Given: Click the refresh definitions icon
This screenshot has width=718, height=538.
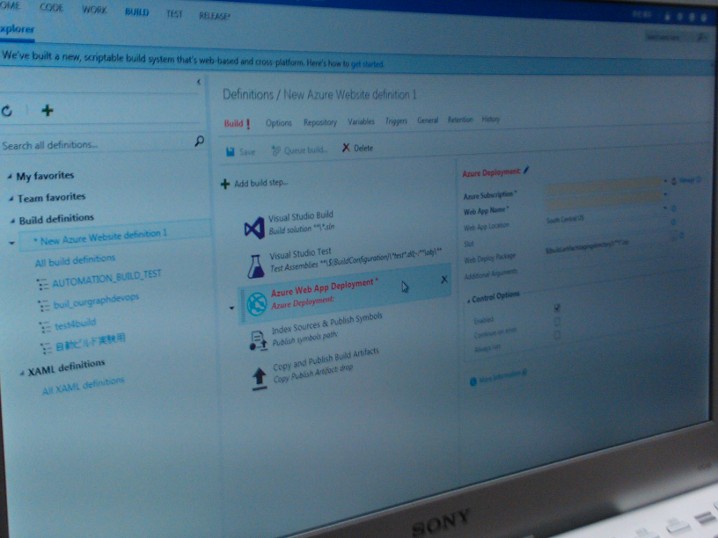Looking at the screenshot, I should pyautogui.click(x=6, y=111).
